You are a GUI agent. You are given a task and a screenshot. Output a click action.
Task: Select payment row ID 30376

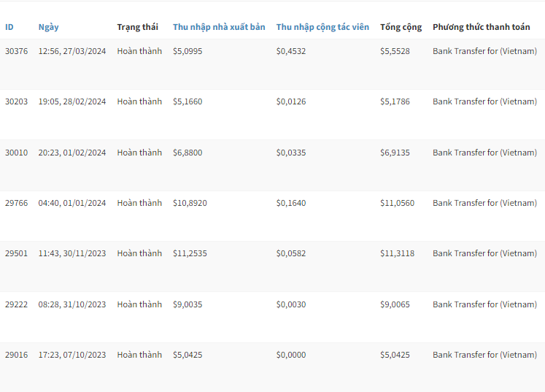tap(16, 51)
